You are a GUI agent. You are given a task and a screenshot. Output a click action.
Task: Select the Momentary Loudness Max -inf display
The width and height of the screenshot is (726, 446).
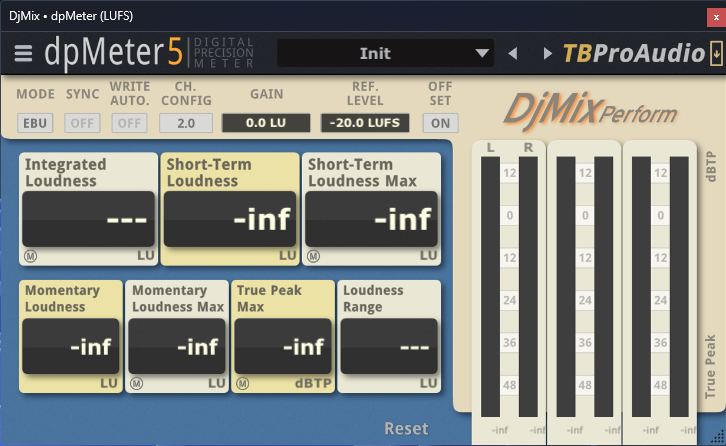[177, 346]
